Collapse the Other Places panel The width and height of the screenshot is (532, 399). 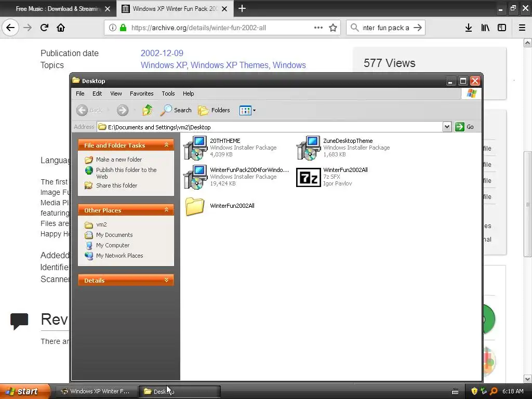click(x=166, y=210)
